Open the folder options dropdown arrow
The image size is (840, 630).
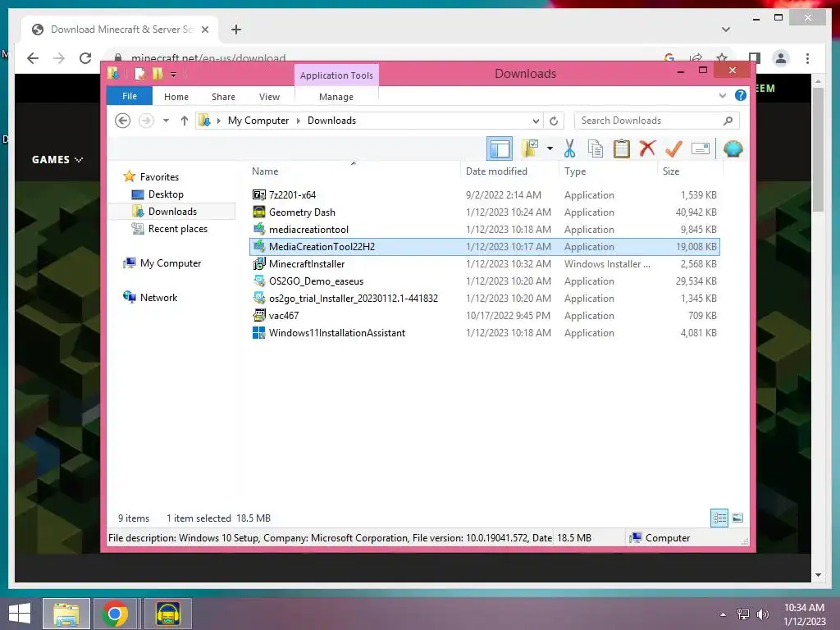550,148
